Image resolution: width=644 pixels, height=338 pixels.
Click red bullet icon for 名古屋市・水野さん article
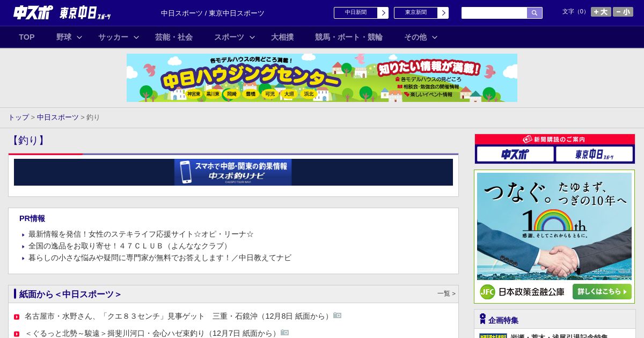pos(17,317)
